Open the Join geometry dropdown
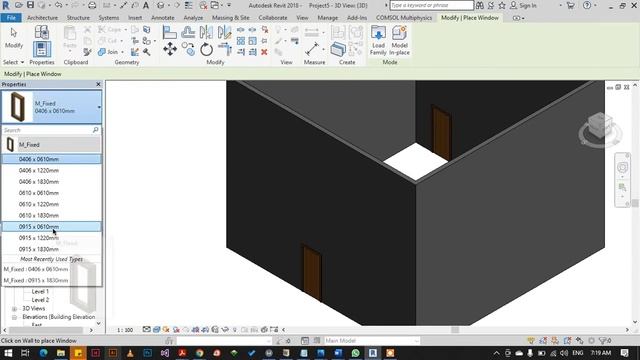Screen dimensions: 640x360 [x=122, y=52]
